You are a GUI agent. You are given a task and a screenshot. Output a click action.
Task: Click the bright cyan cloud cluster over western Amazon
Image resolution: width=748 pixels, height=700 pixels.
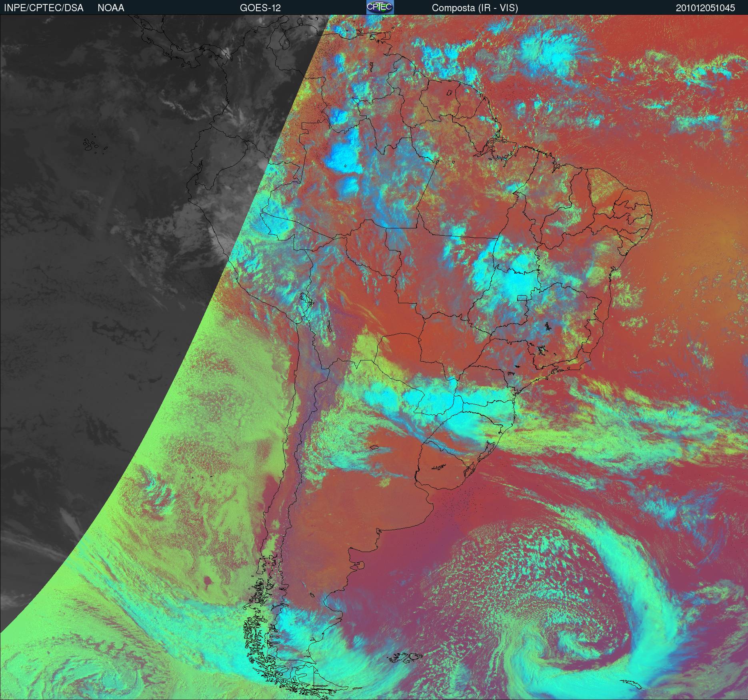coord(342,156)
